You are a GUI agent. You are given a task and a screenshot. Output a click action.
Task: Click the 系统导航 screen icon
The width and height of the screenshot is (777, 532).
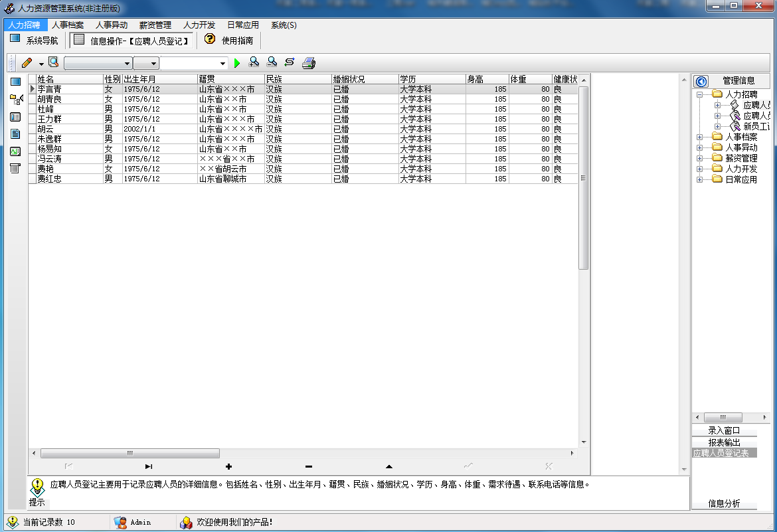click(15, 39)
